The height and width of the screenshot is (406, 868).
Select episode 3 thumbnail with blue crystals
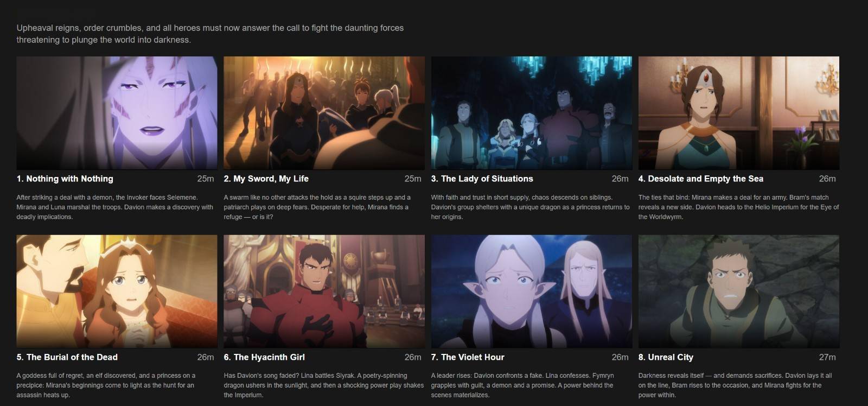point(532,113)
